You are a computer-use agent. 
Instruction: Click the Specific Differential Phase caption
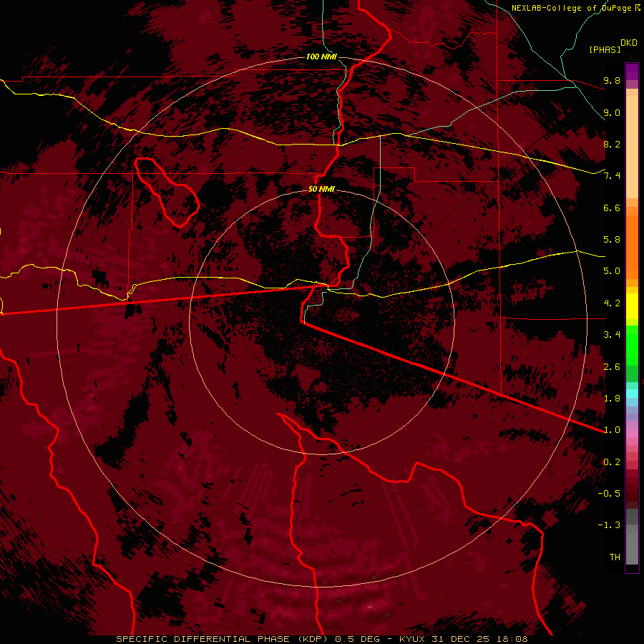click(x=322, y=639)
